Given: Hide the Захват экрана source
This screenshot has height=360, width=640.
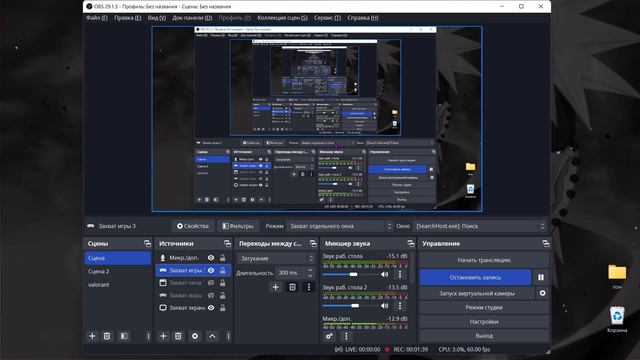Looking at the screenshot, I should coord(211,308).
